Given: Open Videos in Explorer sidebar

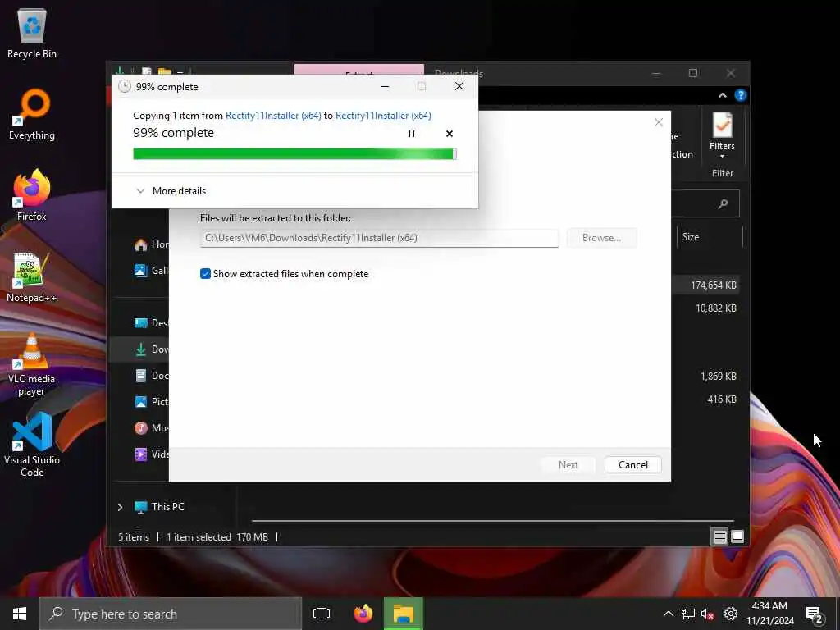Looking at the screenshot, I should 151,454.
